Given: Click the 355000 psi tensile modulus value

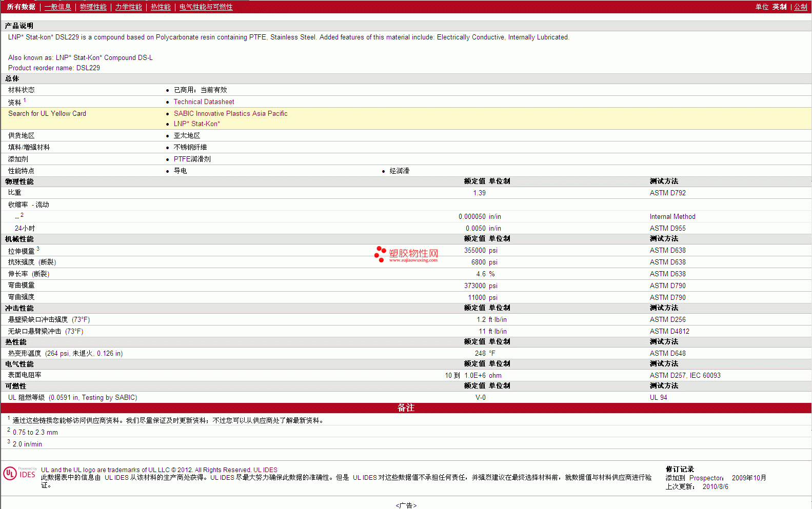Looking at the screenshot, I should [481, 251].
